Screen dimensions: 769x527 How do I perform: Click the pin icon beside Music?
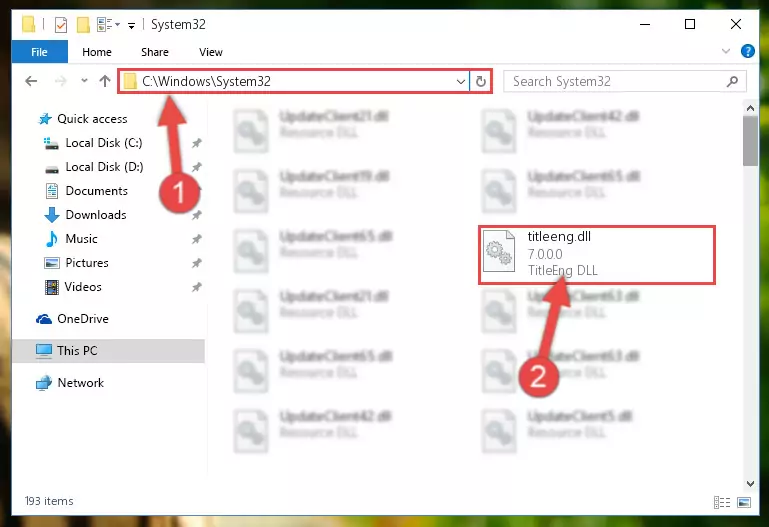coord(197,239)
